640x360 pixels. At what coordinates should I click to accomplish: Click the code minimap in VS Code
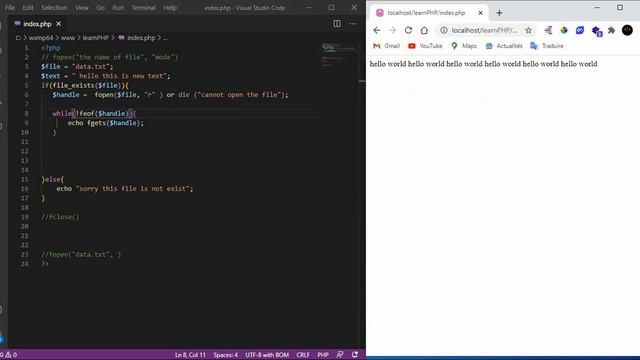(x=338, y=55)
